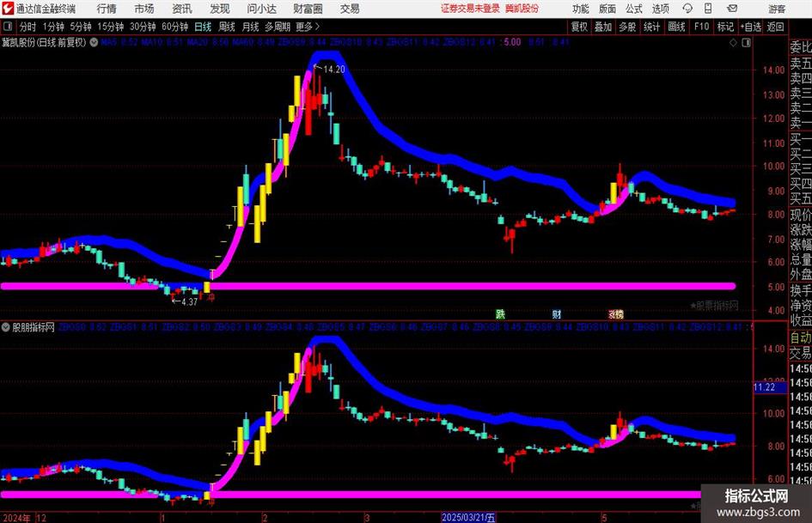
Task: Add stock via +自选 button
Action: pos(750,27)
